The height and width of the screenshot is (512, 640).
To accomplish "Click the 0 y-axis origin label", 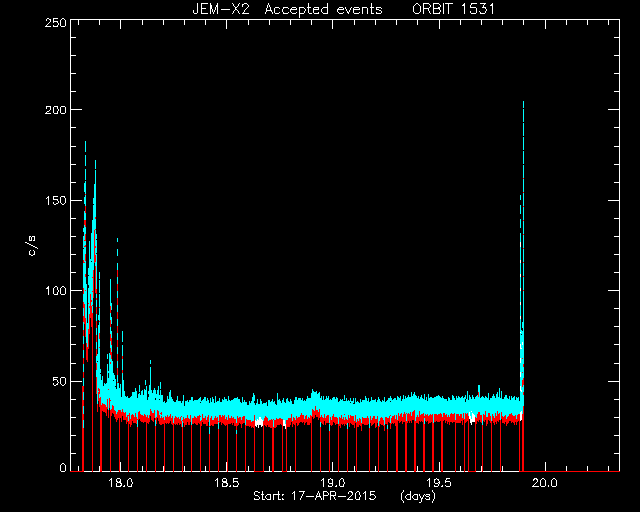I will pyautogui.click(x=63, y=467).
